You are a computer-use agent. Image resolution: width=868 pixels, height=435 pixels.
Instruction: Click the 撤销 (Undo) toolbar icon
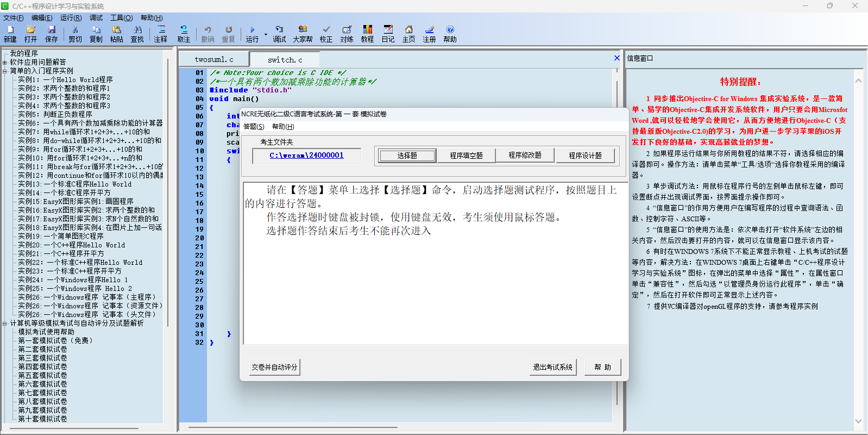click(208, 34)
